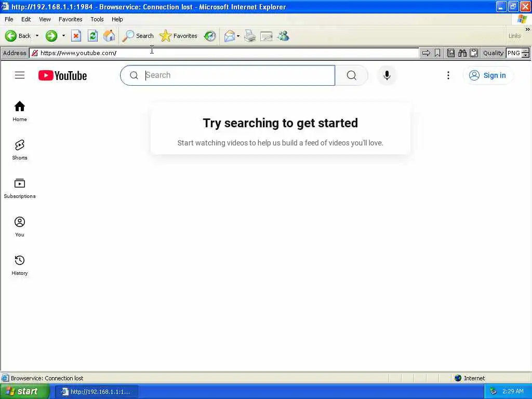The image size is (532, 399).
Task: Click the Edit page icon
Action: coord(267,36)
